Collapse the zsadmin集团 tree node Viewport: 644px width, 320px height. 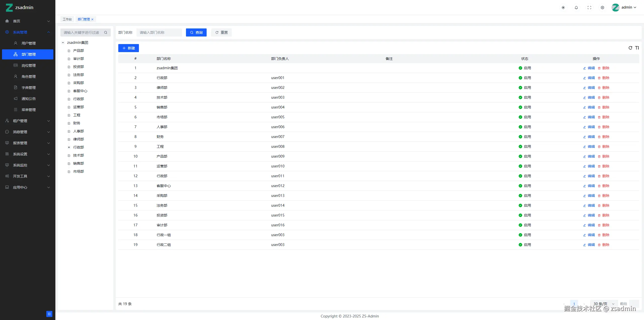[x=63, y=43]
